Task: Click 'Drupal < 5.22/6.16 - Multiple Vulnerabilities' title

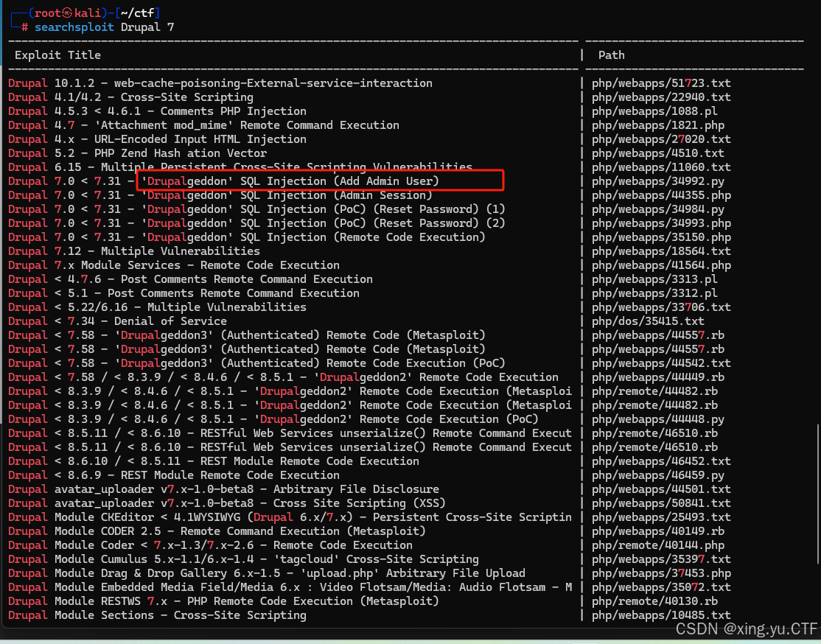Action: tap(157, 307)
